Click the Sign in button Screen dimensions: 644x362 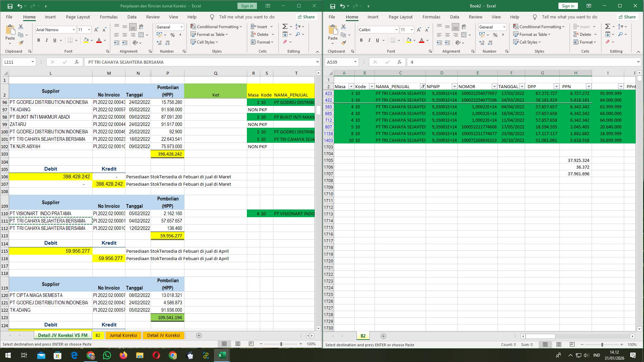coord(247,6)
